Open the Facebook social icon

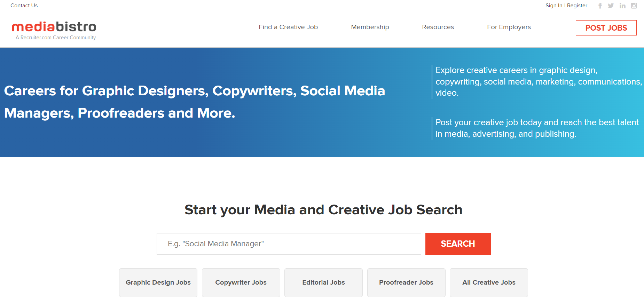[x=600, y=6]
